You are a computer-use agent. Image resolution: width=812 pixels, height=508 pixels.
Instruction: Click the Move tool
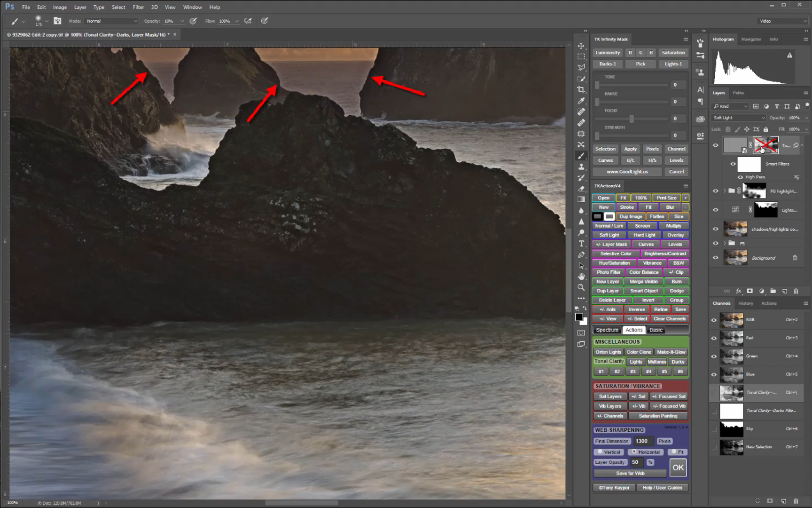(x=581, y=46)
